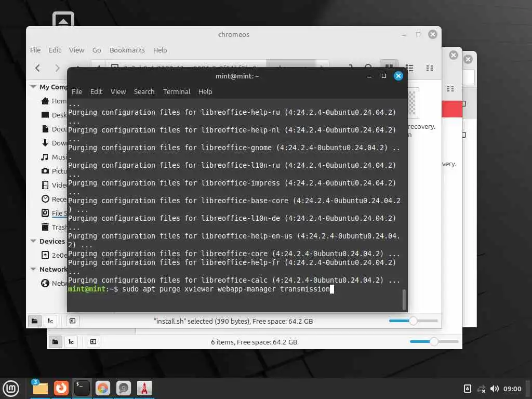The width and height of the screenshot is (532, 399).
Task: Hide the sidebar in chromeos statusbar
Action: coord(73,321)
